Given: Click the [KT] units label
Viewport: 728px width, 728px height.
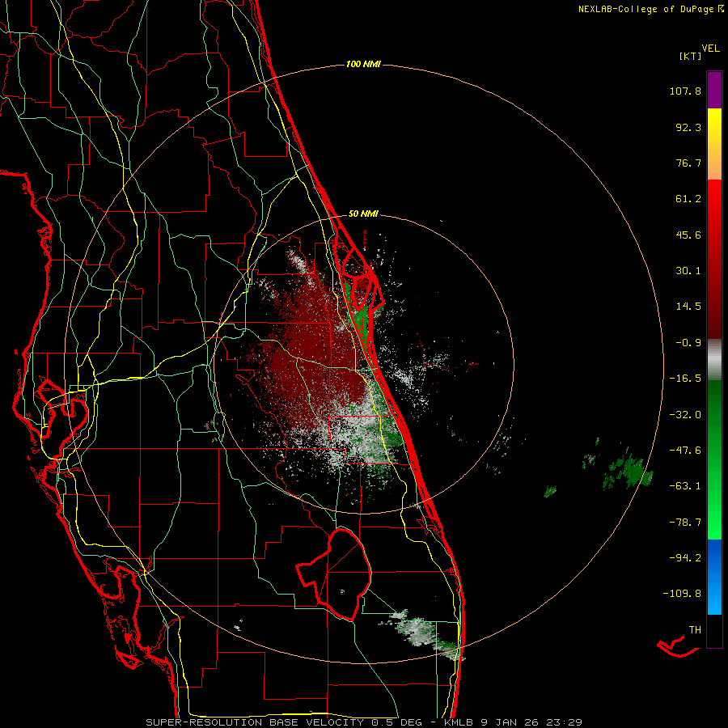Looking at the screenshot, I should [690, 57].
